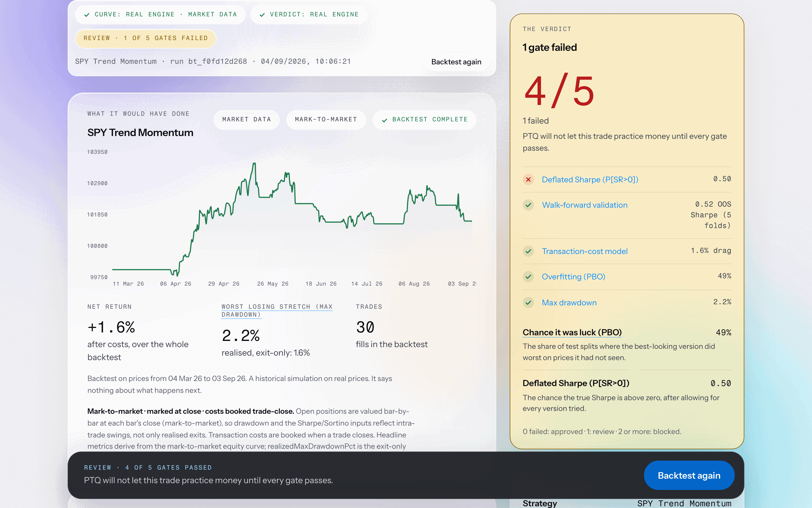The width and height of the screenshot is (812, 508).
Task: Click the Chance it was luck (PBO) term
Action: (x=572, y=332)
